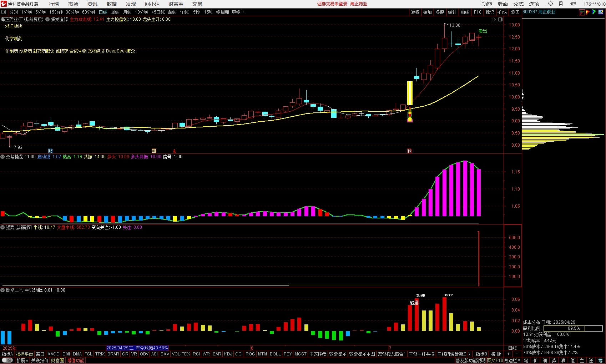Click the 画线 drawing button
Screen dimensions: 606x364
pos(465,12)
